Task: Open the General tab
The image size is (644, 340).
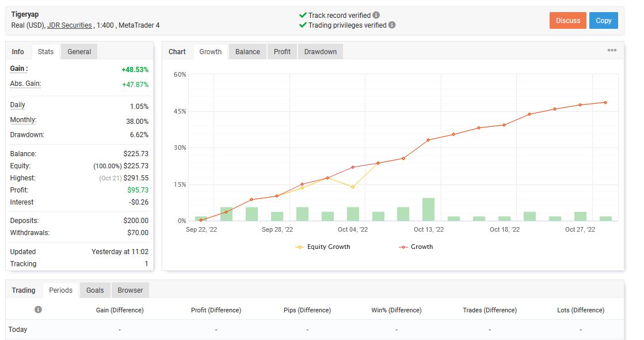Action: tap(79, 52)
